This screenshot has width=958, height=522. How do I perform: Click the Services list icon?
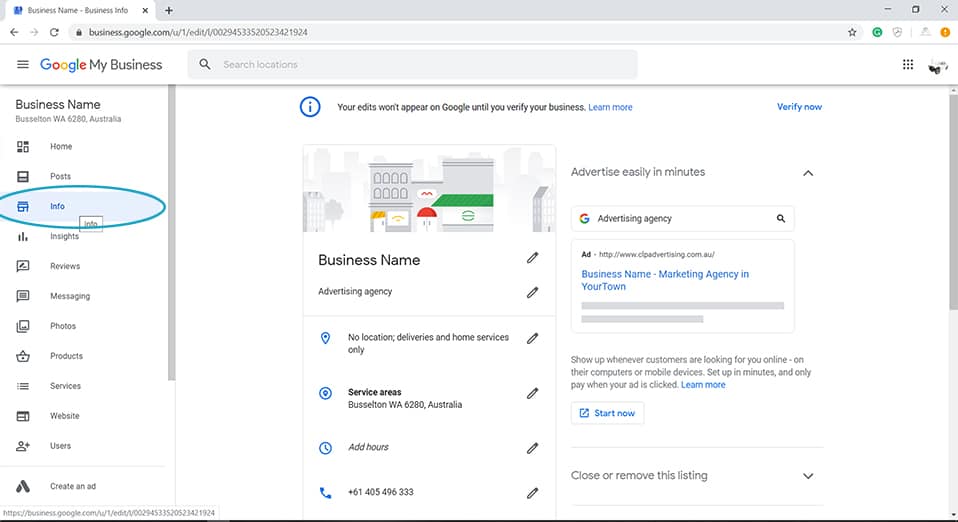(23, 386)
